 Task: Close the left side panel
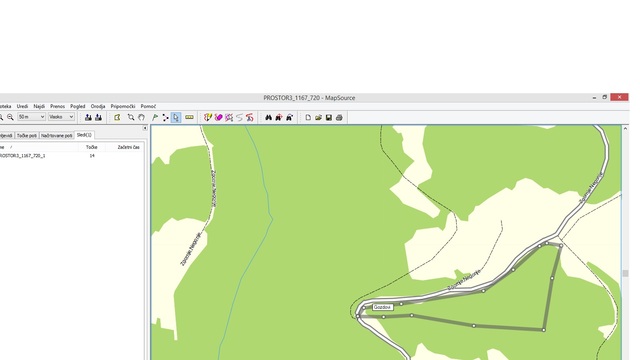(144, 128)
